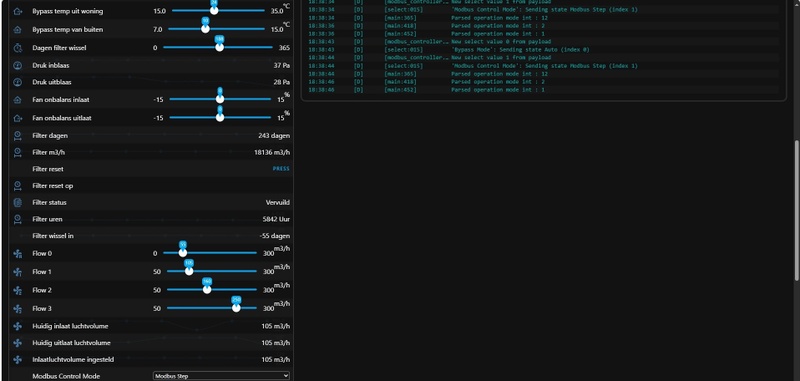
Task: Click fan icon beside Flow 0
Action: coord(17,253)
